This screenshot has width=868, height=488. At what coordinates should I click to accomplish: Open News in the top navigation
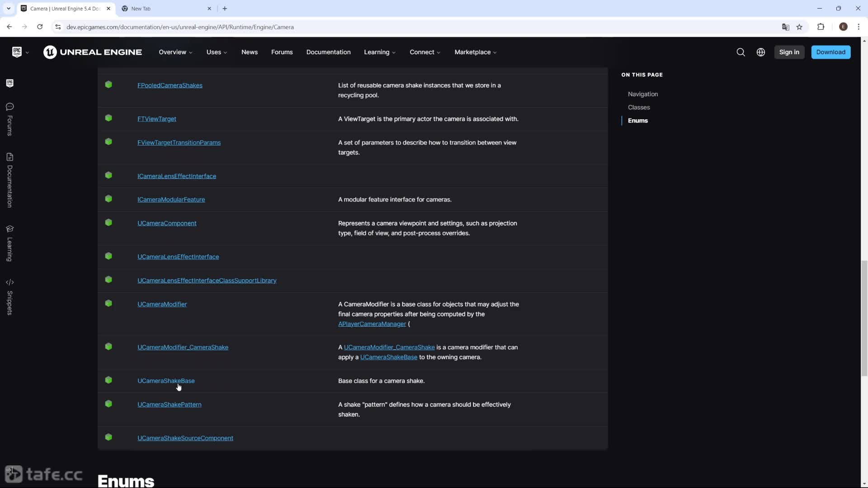[x=250, y=52]
